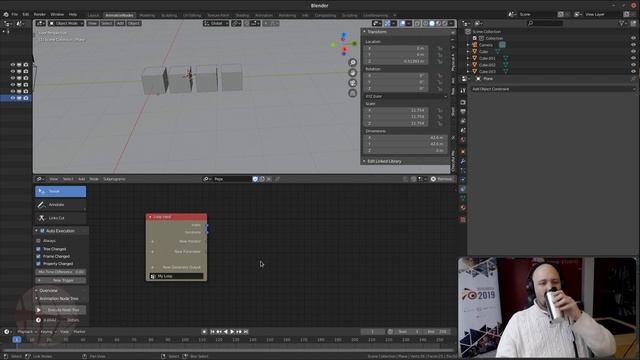Open the Object Data properties tab
This screenshot has width=640, height=360.
coord(463,198)
